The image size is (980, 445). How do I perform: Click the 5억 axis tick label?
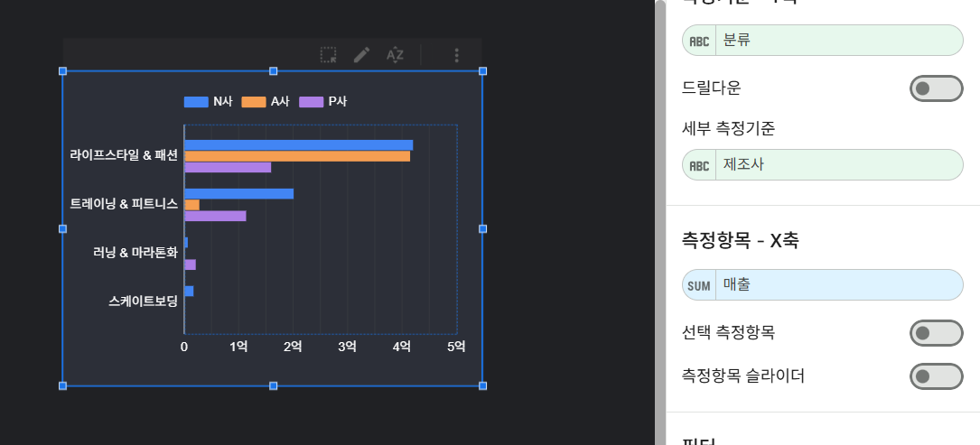pyautogui.click(x=456, y=347)
